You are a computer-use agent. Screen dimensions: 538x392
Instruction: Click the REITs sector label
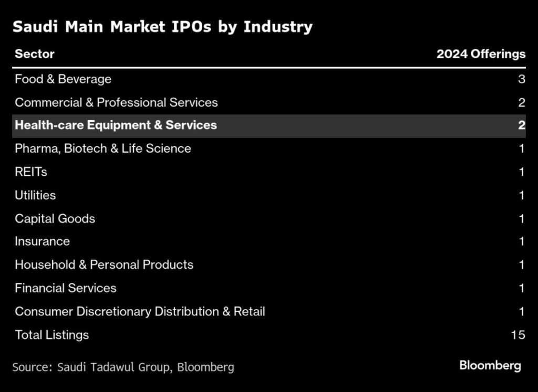pos(31,172)
